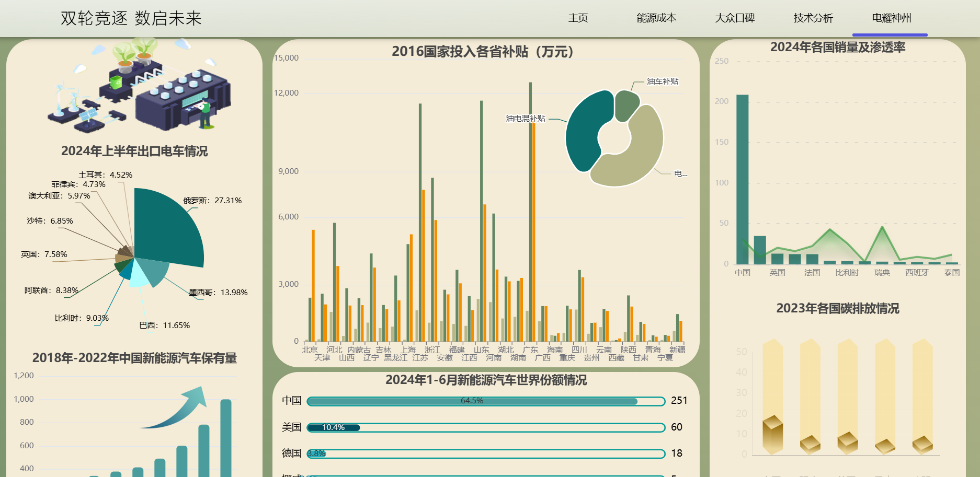
Task: Click the last golden 3D emission column
Action: pyautogui.click(x=923, y=397)
